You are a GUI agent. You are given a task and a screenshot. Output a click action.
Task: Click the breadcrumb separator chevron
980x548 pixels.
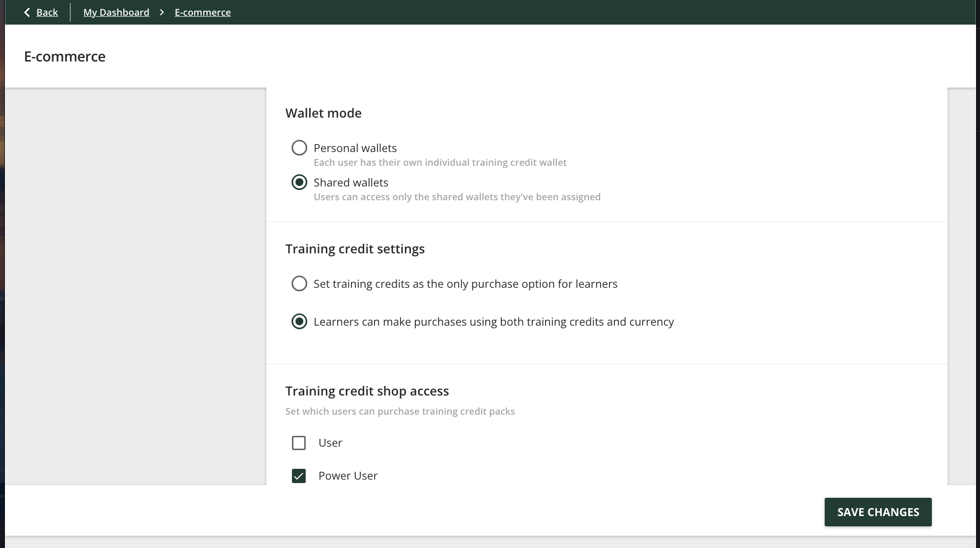point(162,12)
